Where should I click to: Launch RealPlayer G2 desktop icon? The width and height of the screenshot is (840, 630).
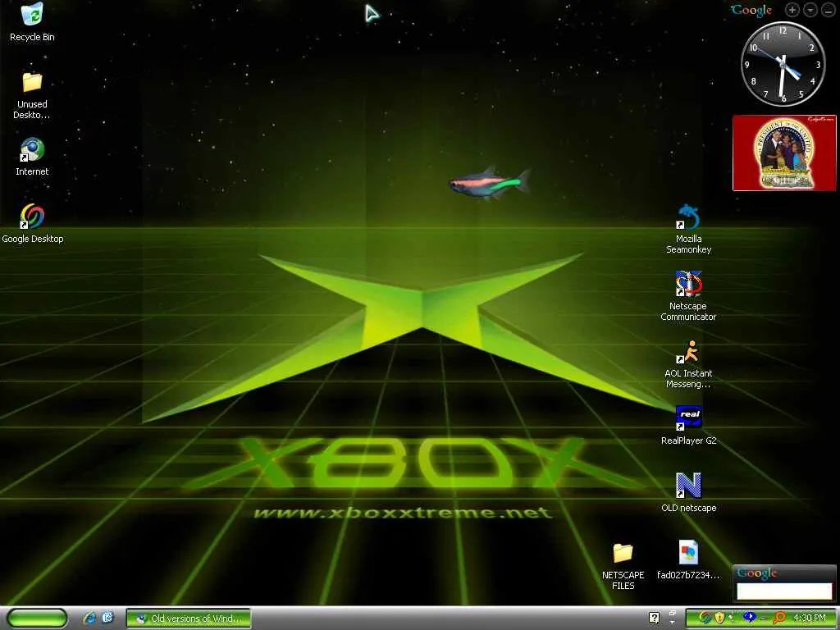click(688, 426)
